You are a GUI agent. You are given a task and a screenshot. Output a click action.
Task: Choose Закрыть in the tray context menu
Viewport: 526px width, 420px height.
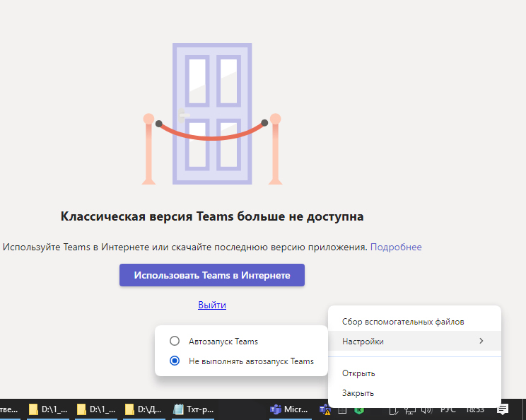pos(358,393)
